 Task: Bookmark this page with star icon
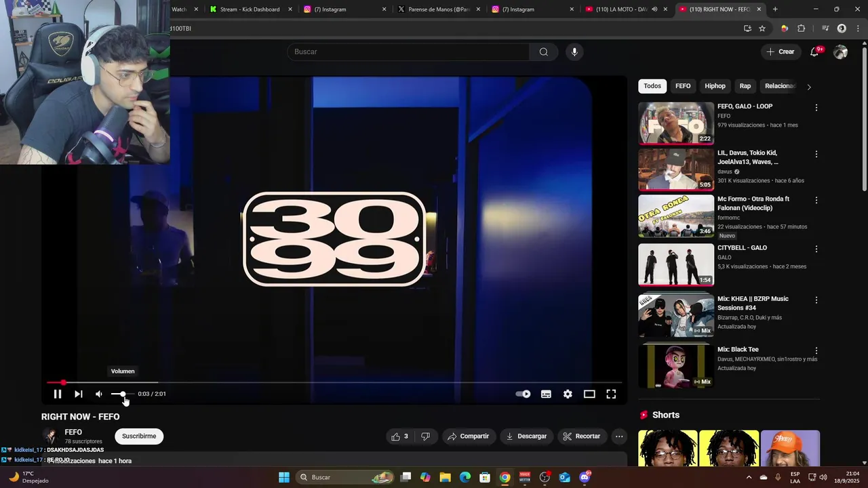tap(762, 28)
